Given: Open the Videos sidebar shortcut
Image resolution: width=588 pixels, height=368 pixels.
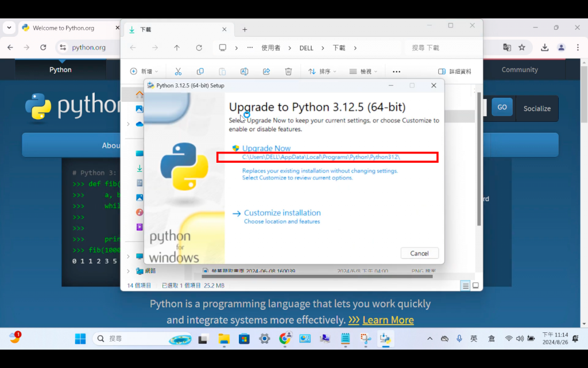Looking at the screenshot, I should coord(140,227).
